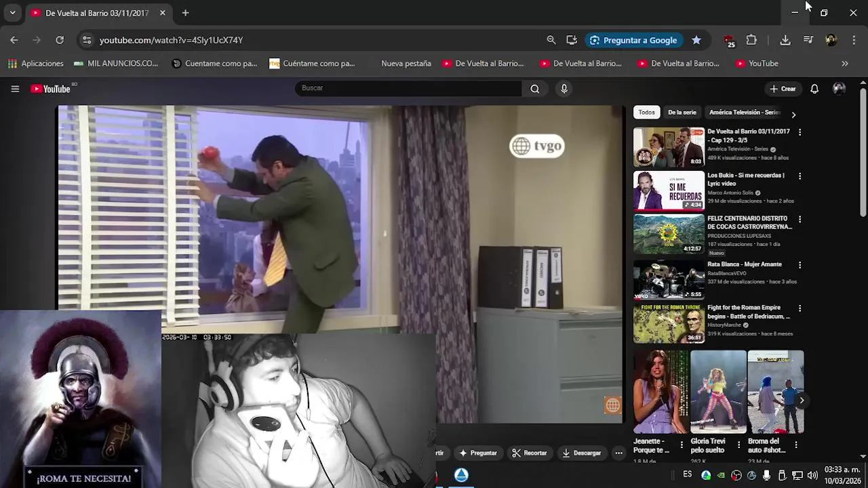Screen dimensions: 868x488
Task: Open the Chrome three-dot menu
Action: pyautogui.click(x=854, y=40)
